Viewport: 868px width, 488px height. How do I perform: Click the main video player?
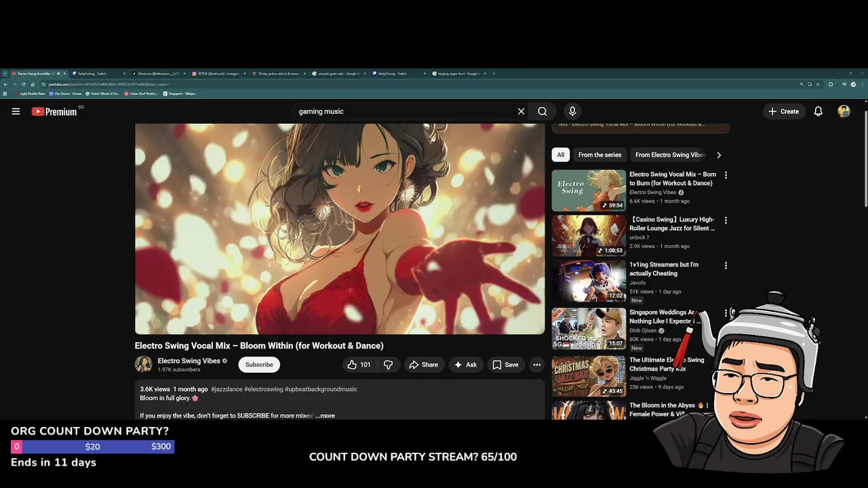340,228
